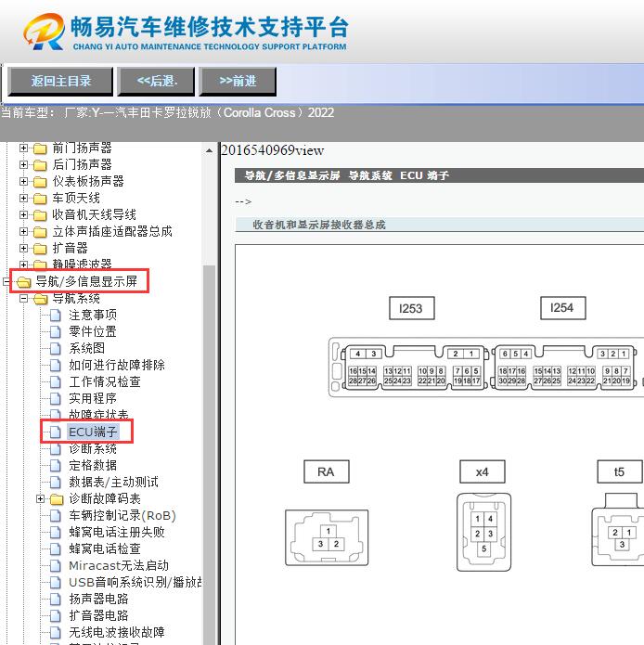Click the 蜂窝电话检查 document icon
The width and height of the screenshot is (644, 645).
click(x=56, y=549)
